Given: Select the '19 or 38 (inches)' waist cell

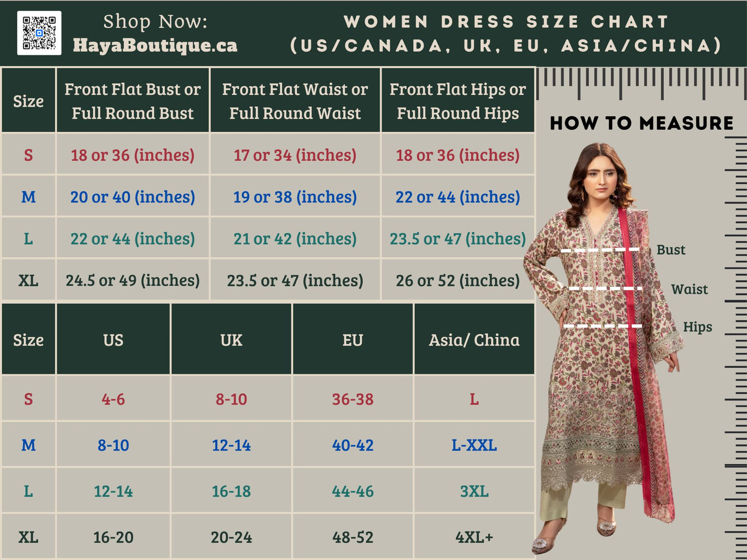Looking at the screenshot, I should click(x=295, y=197).
